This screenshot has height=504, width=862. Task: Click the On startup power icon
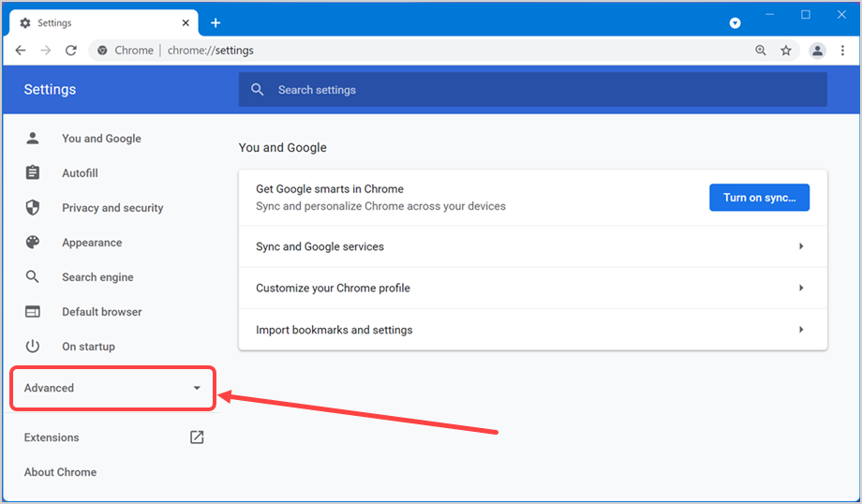click(x=33, y=347)
